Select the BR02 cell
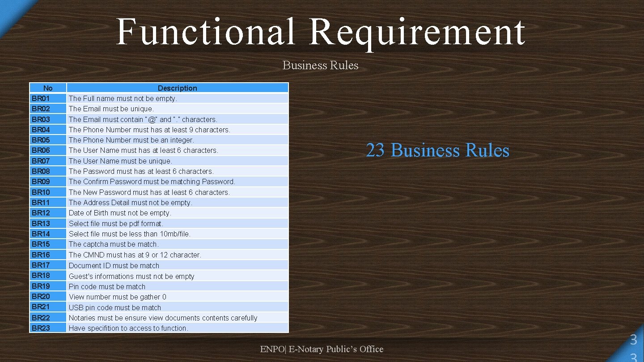644x362 pixels. click(x=48, y=109)
